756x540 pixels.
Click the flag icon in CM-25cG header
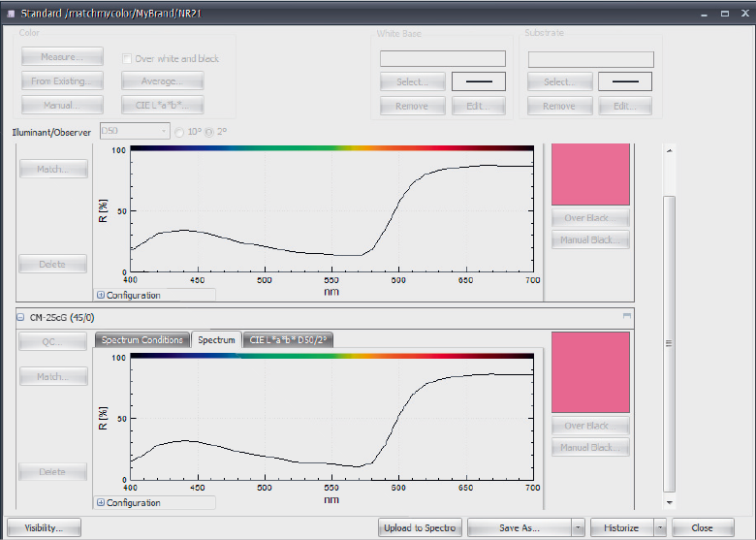627,316
